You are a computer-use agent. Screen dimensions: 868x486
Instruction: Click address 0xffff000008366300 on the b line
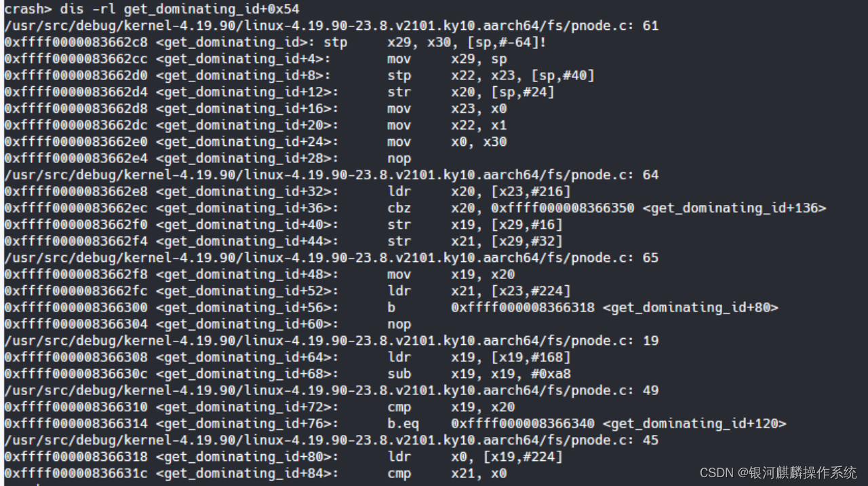point(76,307)
